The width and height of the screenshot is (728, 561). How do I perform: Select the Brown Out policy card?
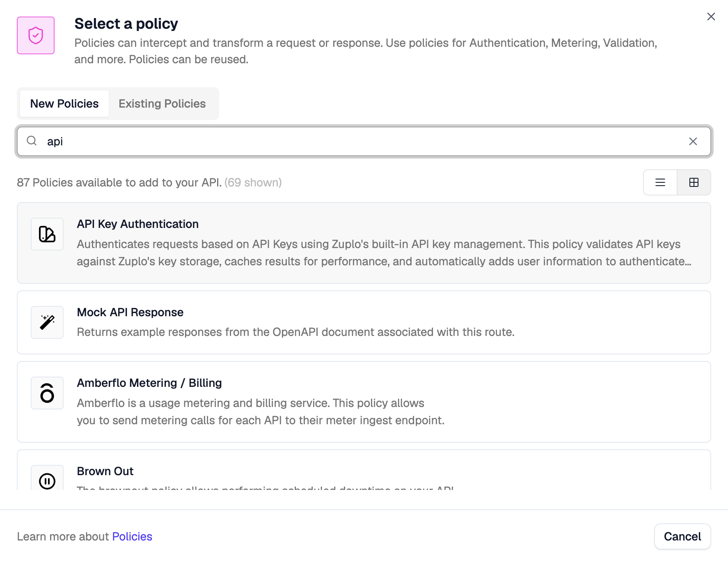[364, 476]
